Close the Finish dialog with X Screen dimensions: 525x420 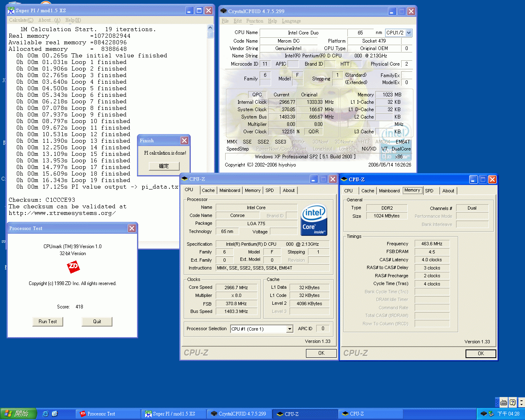[x=185, y=141]
